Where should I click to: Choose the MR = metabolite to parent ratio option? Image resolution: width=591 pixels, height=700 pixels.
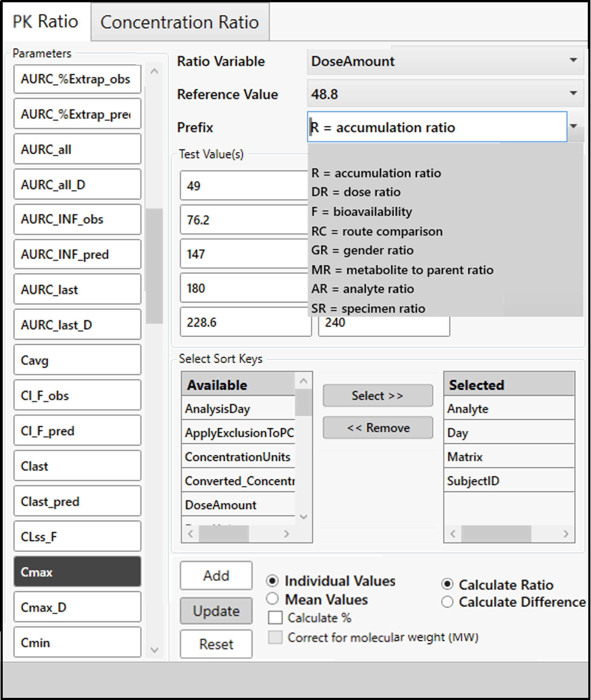click(x=402, y=270)
